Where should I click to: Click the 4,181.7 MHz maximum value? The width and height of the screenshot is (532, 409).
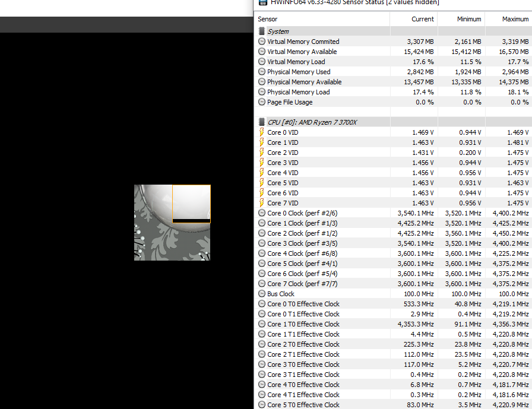(511, 385)
